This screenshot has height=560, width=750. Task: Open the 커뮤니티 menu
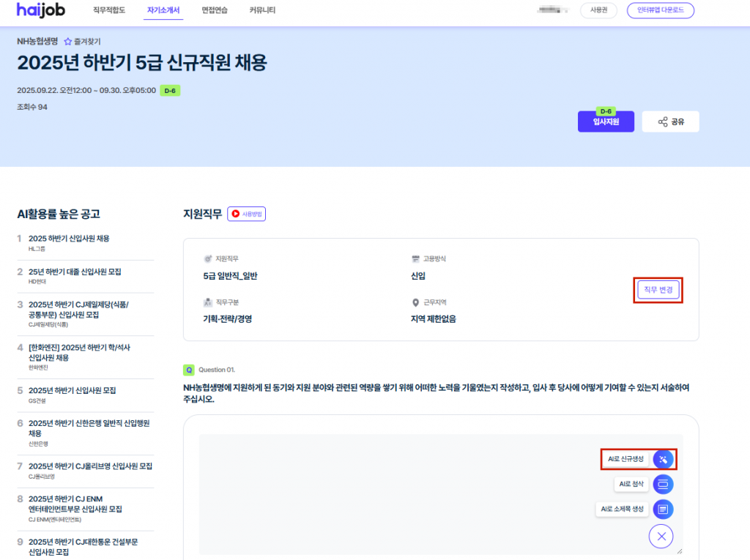(x=262, y=10)
